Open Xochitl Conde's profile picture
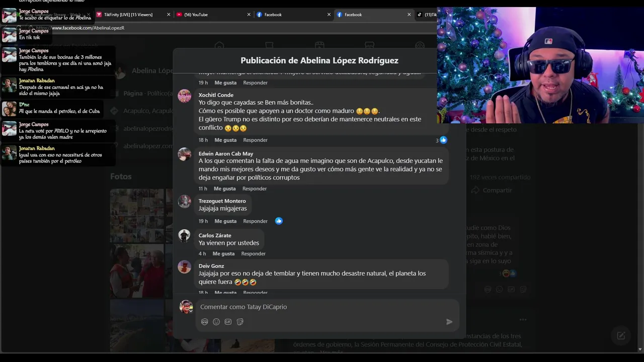 pos(185,96)
